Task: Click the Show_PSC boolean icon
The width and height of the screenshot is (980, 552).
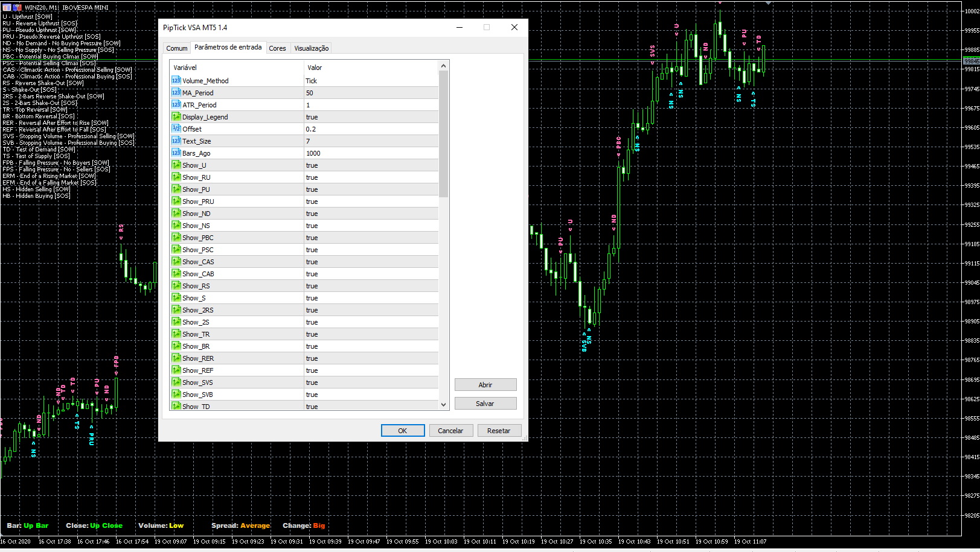Action: [x=176, y=249]
